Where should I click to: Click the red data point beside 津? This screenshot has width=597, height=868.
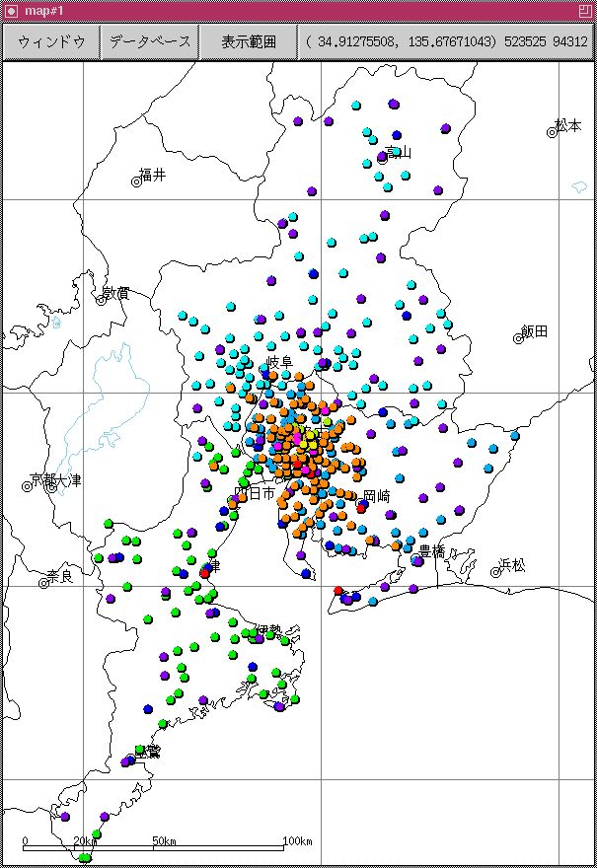tap(204, 572)
